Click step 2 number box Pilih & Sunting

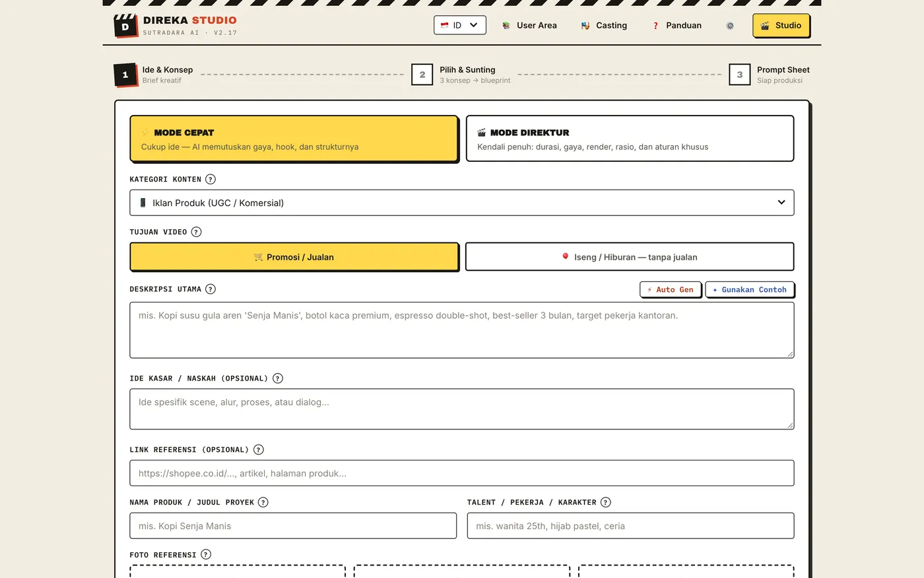pos(422,75)
